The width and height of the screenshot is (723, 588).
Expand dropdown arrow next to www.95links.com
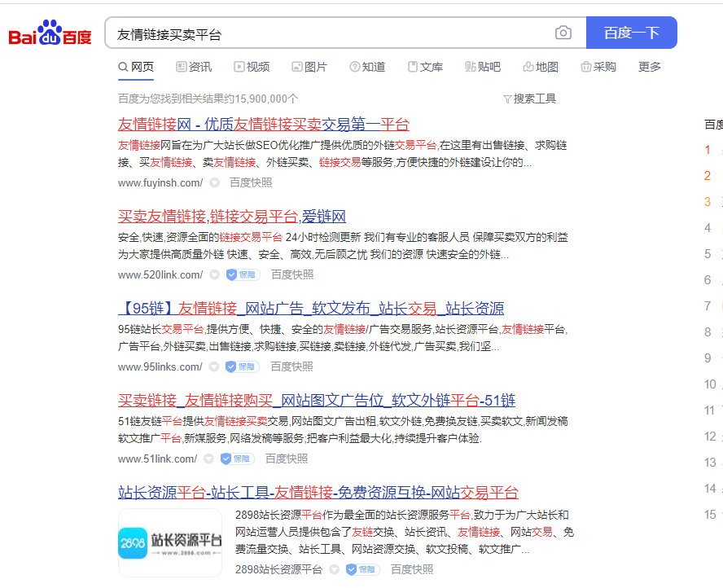(x=214, y=367)
